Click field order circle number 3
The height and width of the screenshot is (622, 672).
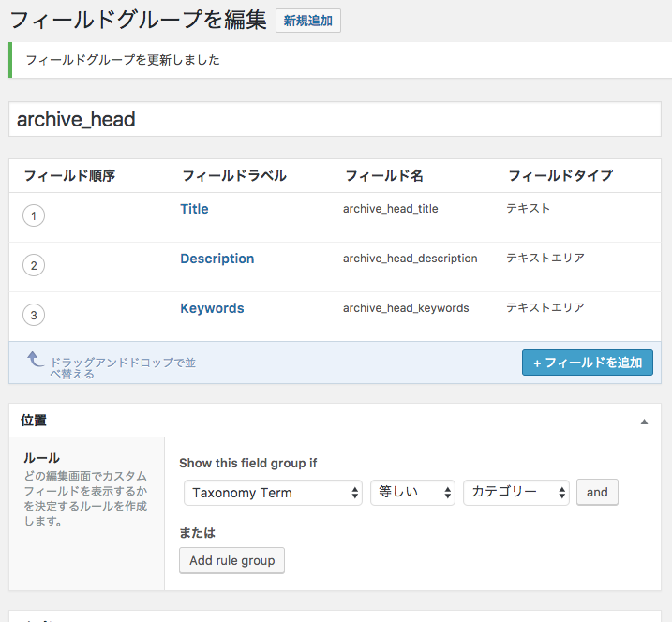[x=34, y=315]
